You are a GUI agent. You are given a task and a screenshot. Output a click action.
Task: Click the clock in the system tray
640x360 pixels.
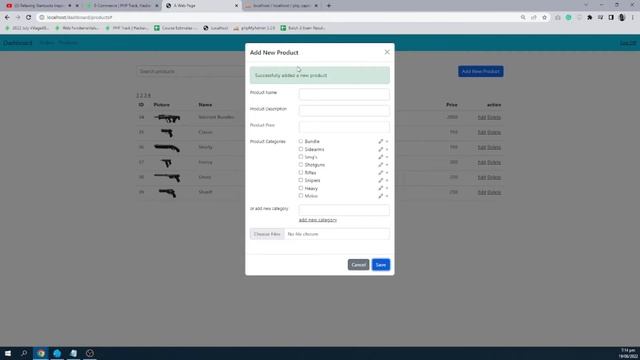(629, 353)
